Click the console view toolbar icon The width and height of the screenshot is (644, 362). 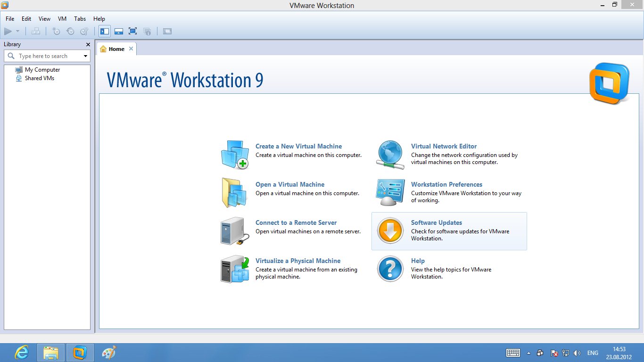167,32
